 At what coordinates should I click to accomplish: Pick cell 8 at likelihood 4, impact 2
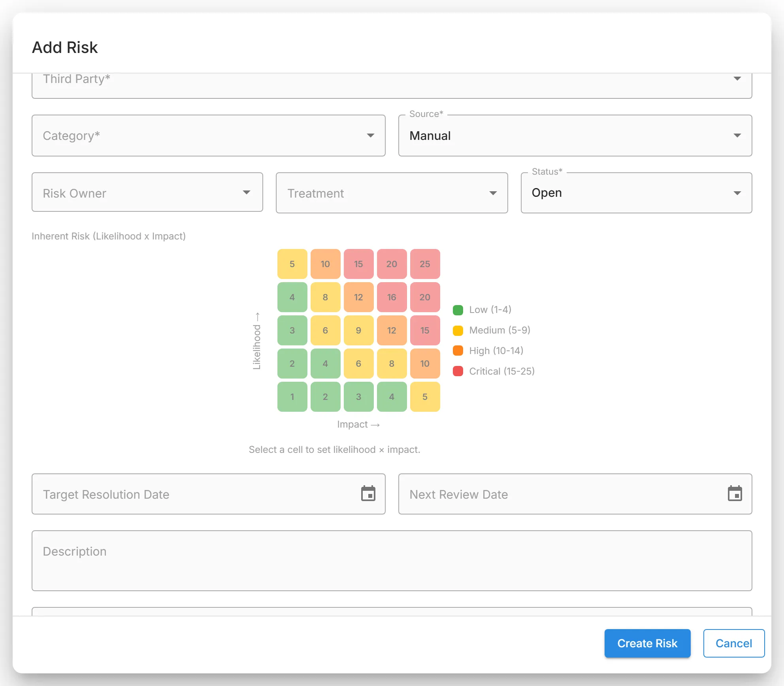pyautogui.click(x=325, y=297)
